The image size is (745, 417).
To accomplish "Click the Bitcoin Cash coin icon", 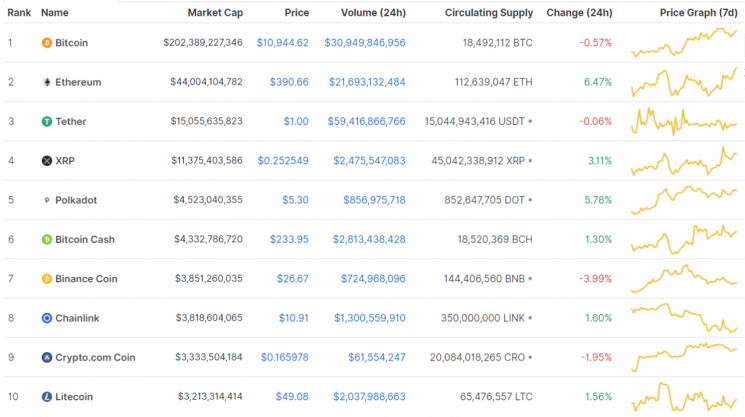I will [x=47, y=239].
